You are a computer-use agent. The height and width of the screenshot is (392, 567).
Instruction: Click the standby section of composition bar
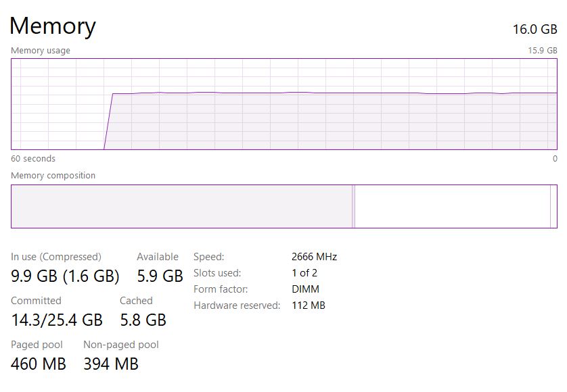[x=452, y=207]
